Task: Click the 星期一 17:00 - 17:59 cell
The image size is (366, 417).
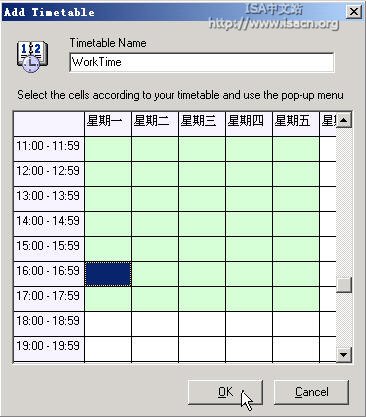Action: (x=108, y=299)
